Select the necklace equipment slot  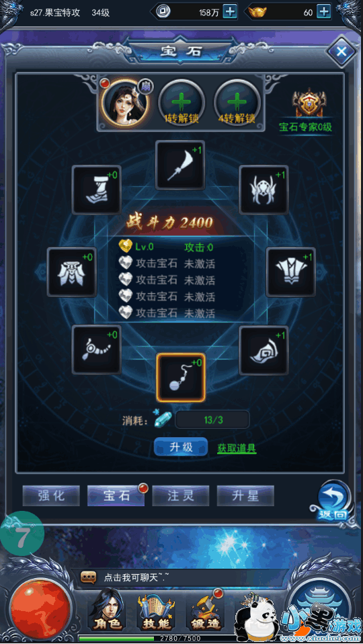(97, 350)
